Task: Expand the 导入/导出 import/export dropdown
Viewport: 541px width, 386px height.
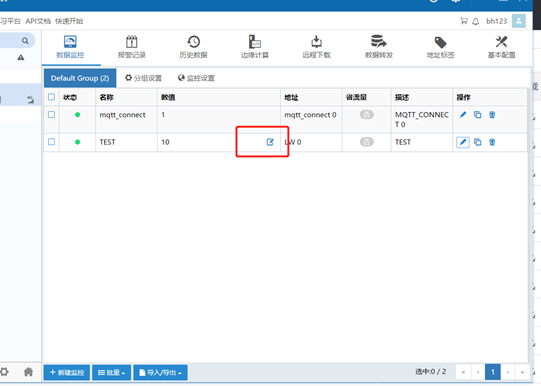Action: tap(160, 373)
